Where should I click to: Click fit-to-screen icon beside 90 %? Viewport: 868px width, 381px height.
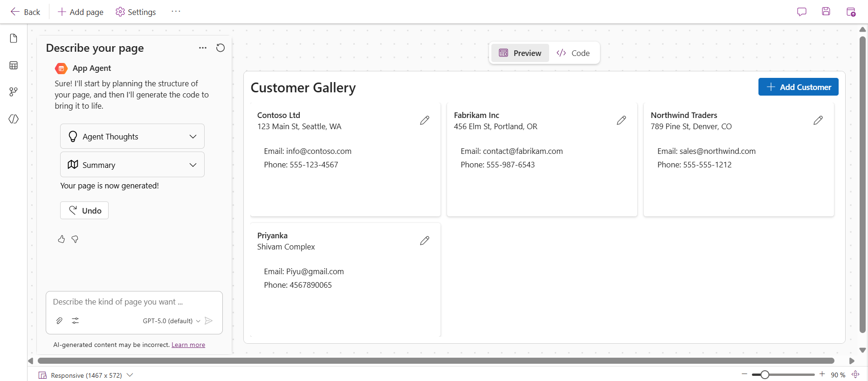click(x=855, y=374)
